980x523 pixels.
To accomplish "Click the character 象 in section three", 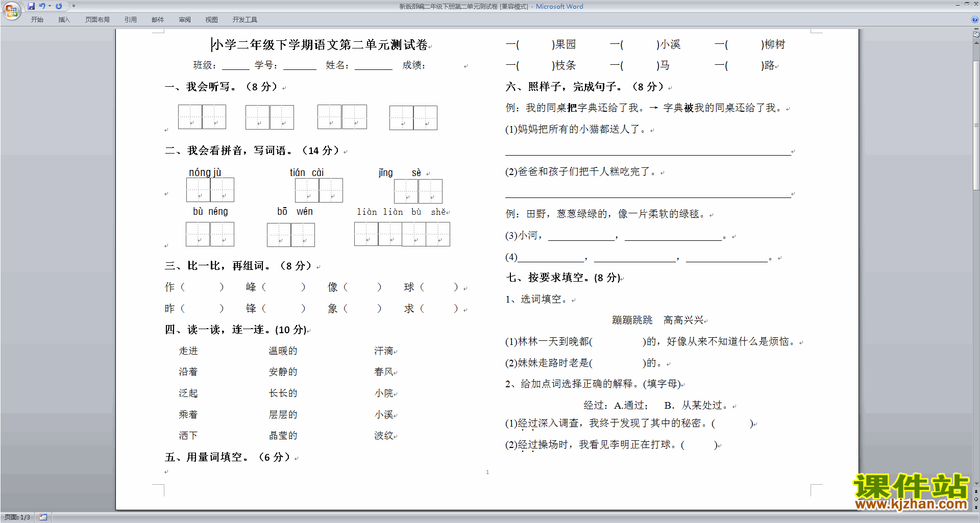I will 333,309.
